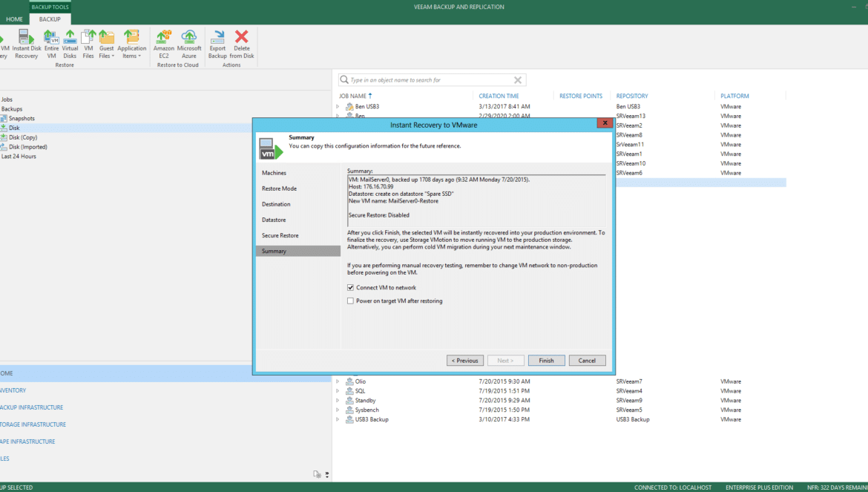Check Power on target VM after restoring

pos(350,301)
